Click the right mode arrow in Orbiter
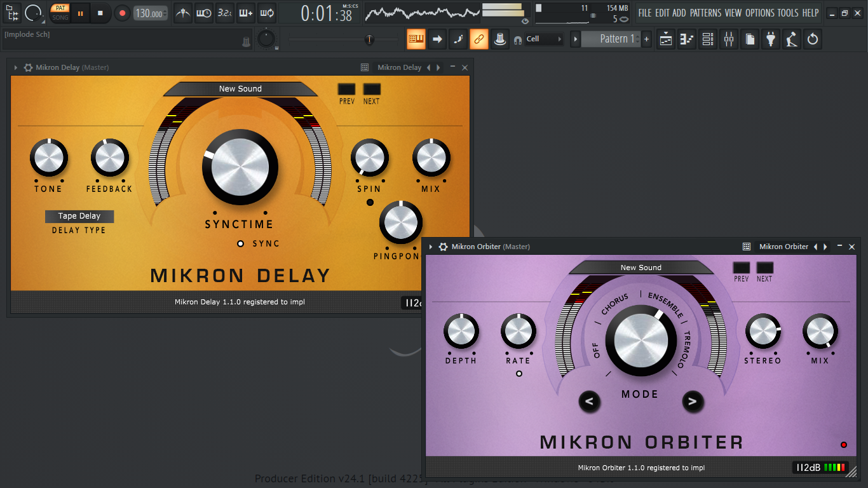This screenshot has height=488, width=868. tap(693, 401)
